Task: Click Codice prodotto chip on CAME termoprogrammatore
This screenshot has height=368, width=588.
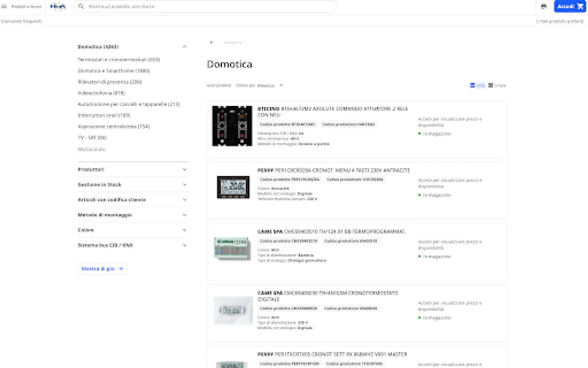Action: (288, 241)
